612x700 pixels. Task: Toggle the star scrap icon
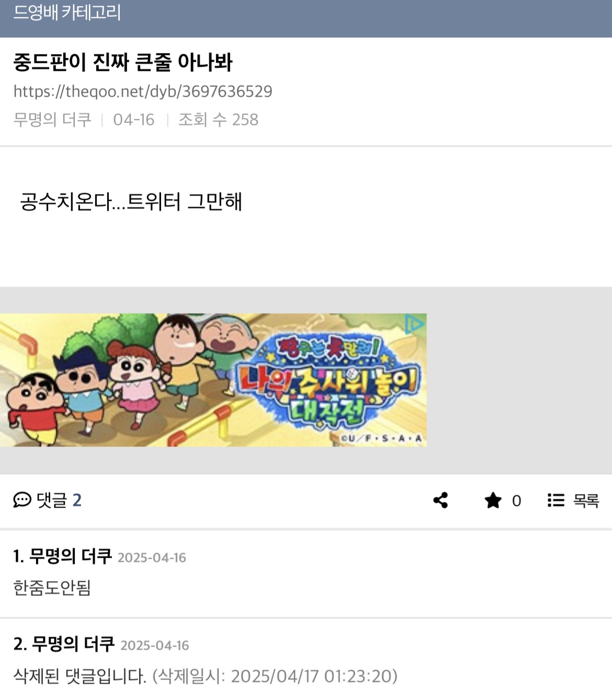tap(493, 500)
